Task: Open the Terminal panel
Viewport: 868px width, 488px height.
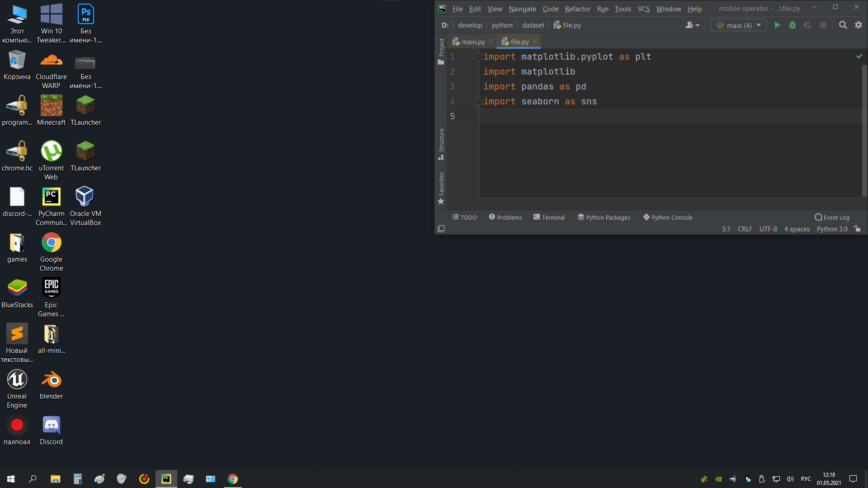Action: point(549,217)
